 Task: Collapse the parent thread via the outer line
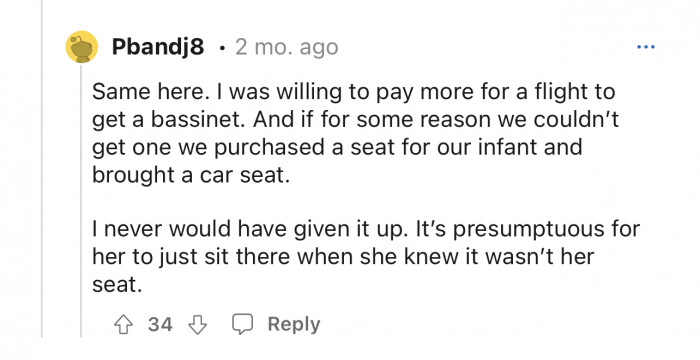42,169
